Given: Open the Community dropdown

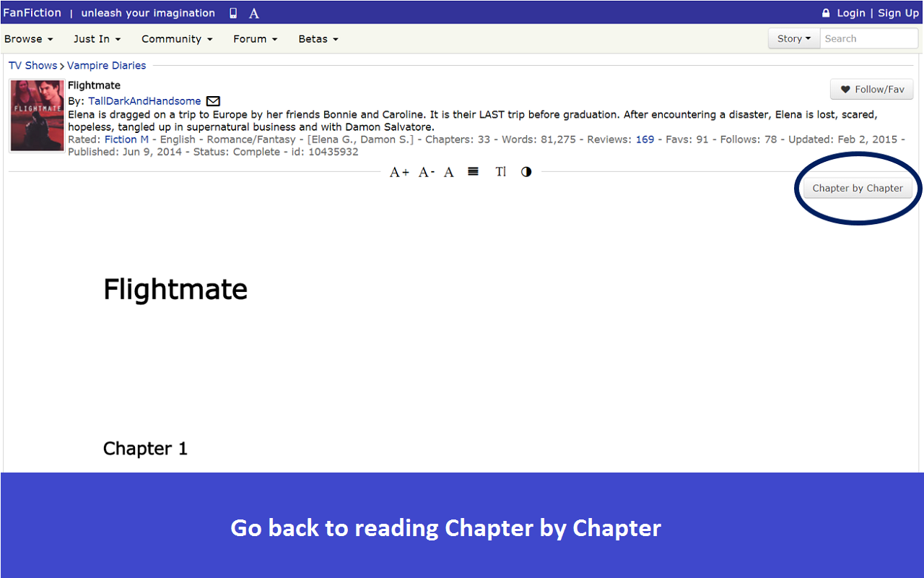Looking at the screenshot, I should (x=176, y=39).
